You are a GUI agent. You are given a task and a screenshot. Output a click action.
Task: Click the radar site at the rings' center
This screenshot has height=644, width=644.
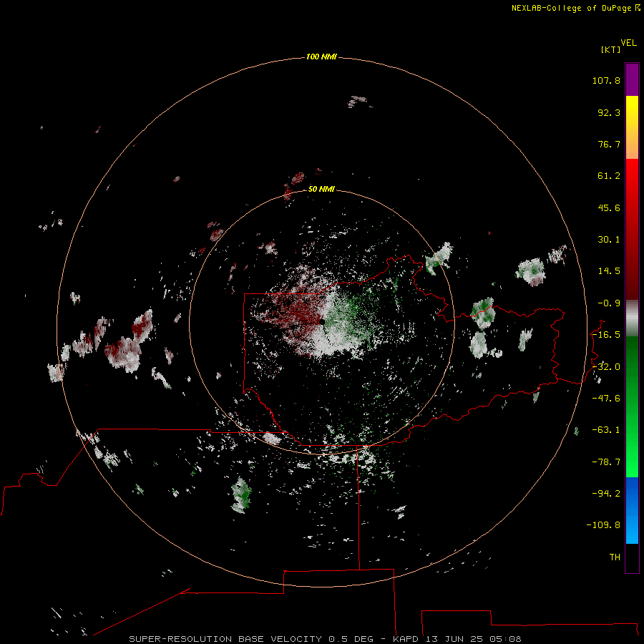[x=322, y=322]
